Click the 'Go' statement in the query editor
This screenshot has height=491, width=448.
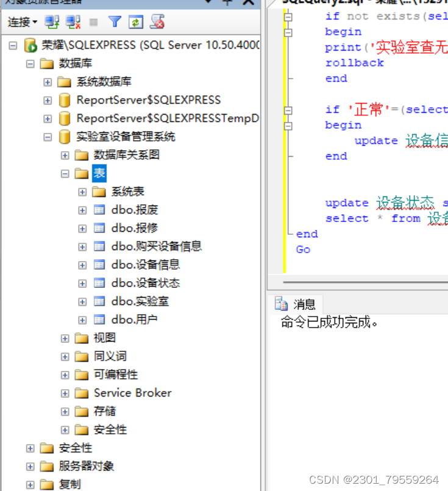[303, 249]
